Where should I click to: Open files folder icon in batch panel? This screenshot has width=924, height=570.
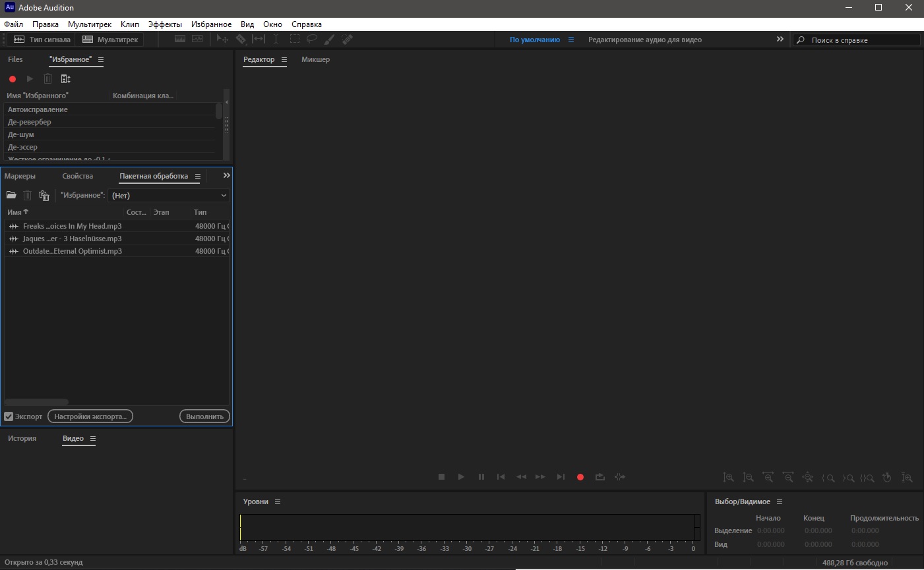(11, 195)
